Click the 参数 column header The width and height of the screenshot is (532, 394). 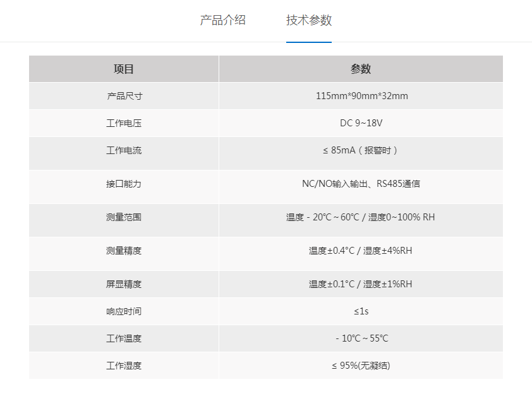pyautogui.click(x=361, y=69)
